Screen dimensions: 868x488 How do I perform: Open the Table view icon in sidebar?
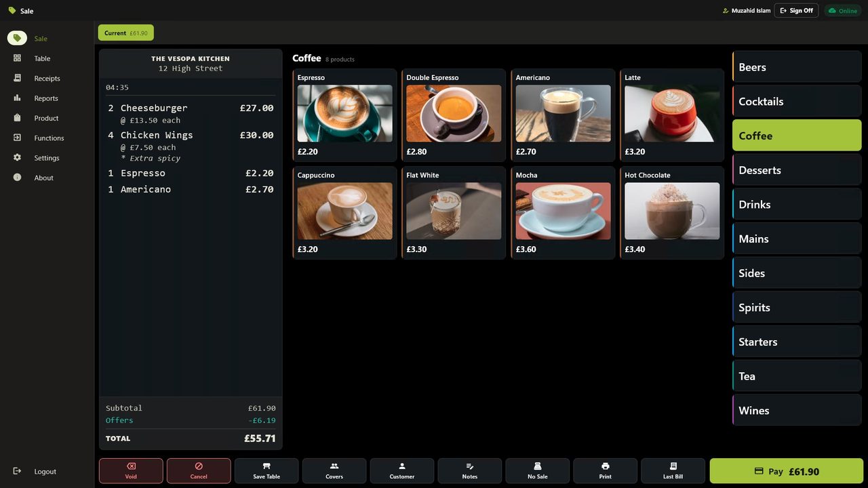[18, 58]
